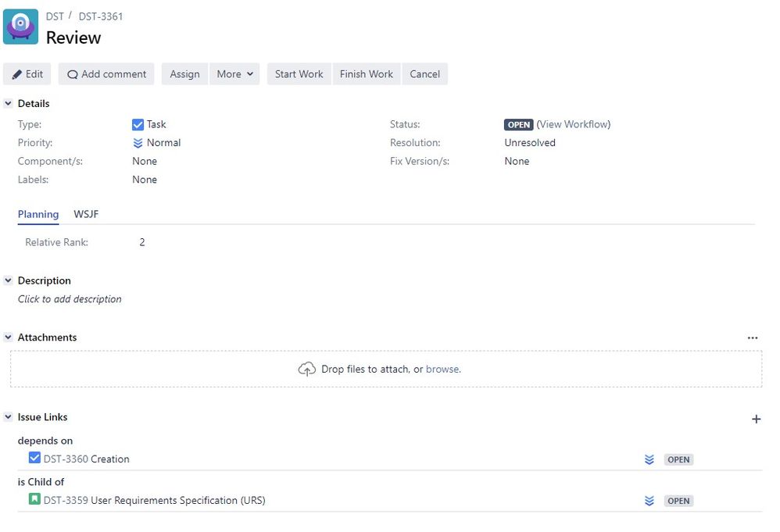
Task: Click the browse link in Attachments
Action: pos(442,369)
